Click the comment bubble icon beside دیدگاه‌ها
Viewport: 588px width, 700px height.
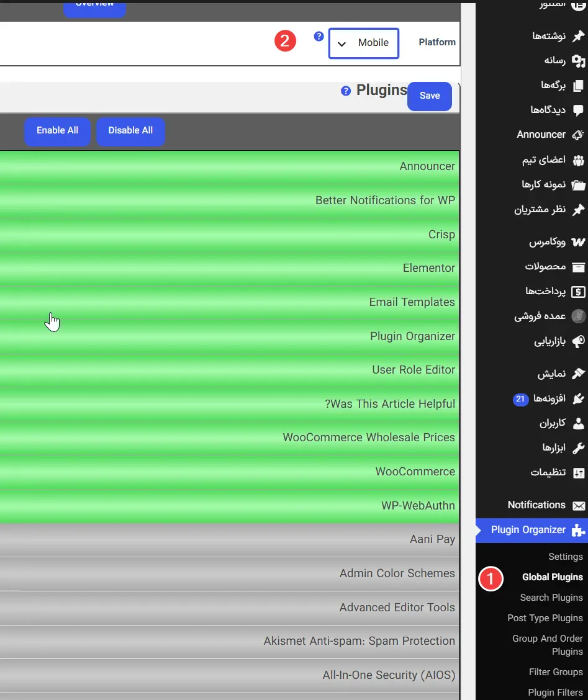tap(578, 110)
